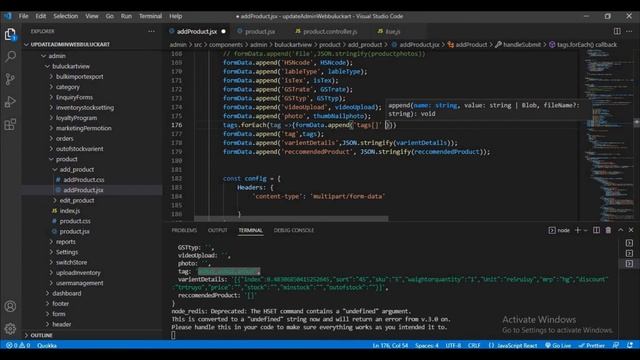Open the Explorer view in activity bar

click(10, 35)
